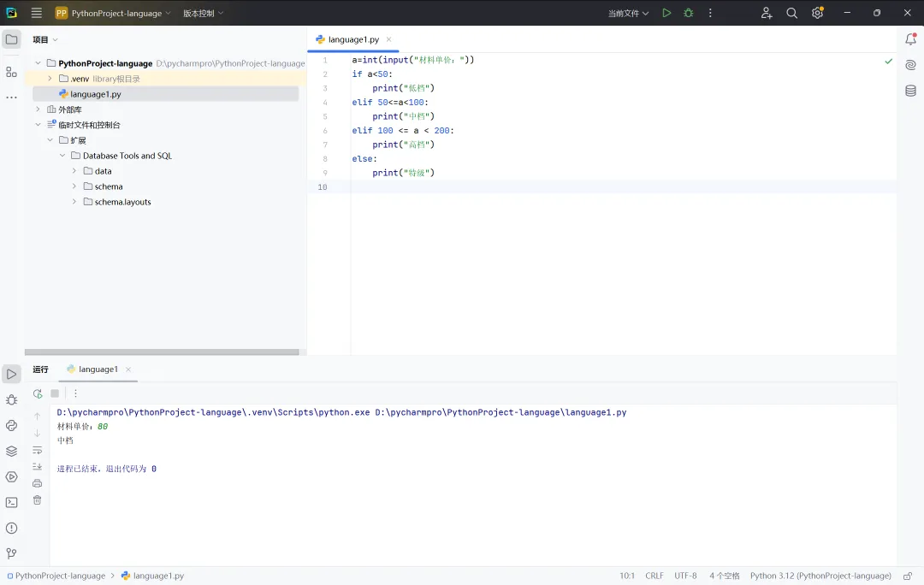Screen dimensions: 924x585
Task: Open the 项目 view dropdown
Action: [45, 39]
